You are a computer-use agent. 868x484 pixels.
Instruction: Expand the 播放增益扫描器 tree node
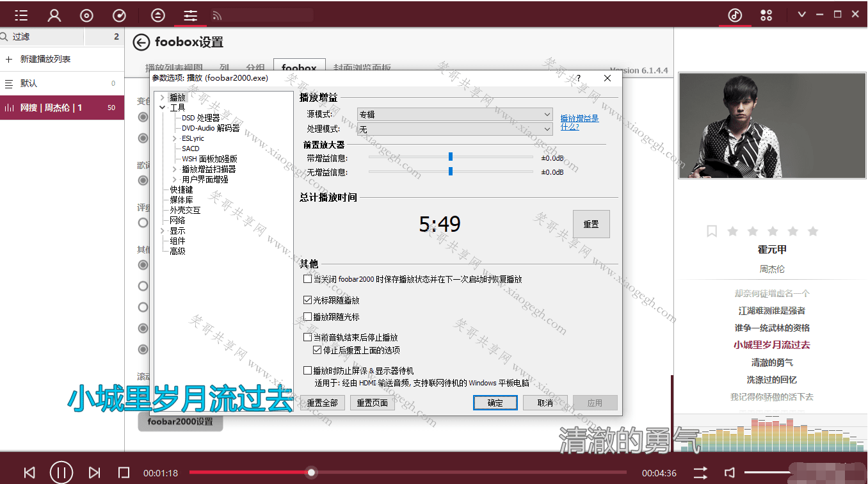175,169
